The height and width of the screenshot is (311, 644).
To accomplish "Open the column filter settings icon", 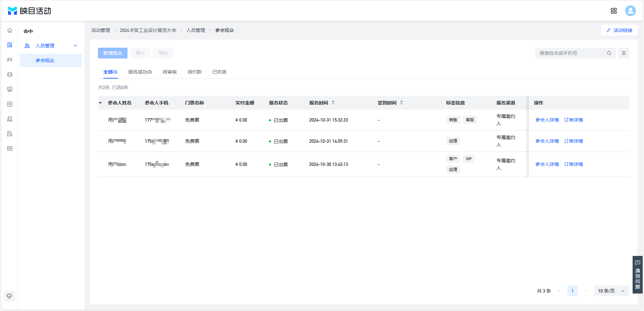I will 624,53.
